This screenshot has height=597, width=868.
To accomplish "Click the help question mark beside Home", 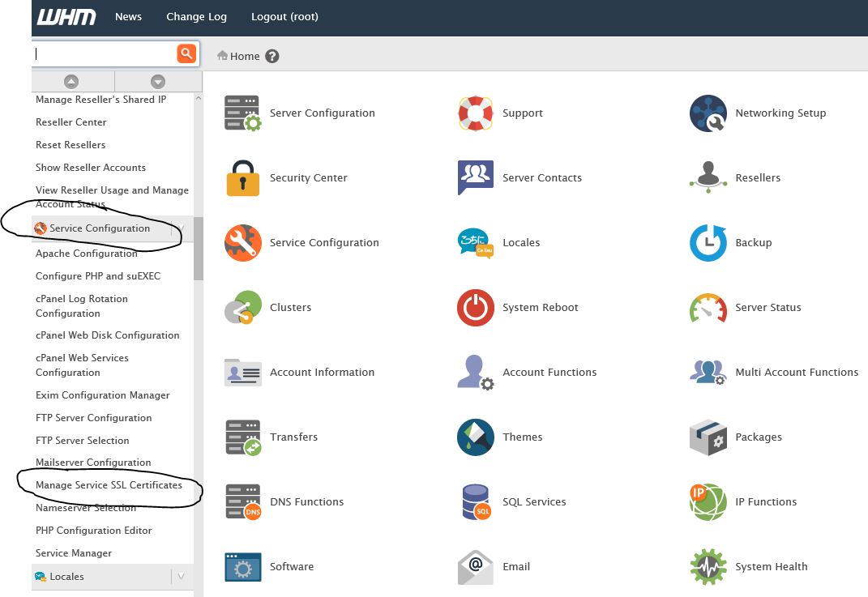I will tap(272, 57).
